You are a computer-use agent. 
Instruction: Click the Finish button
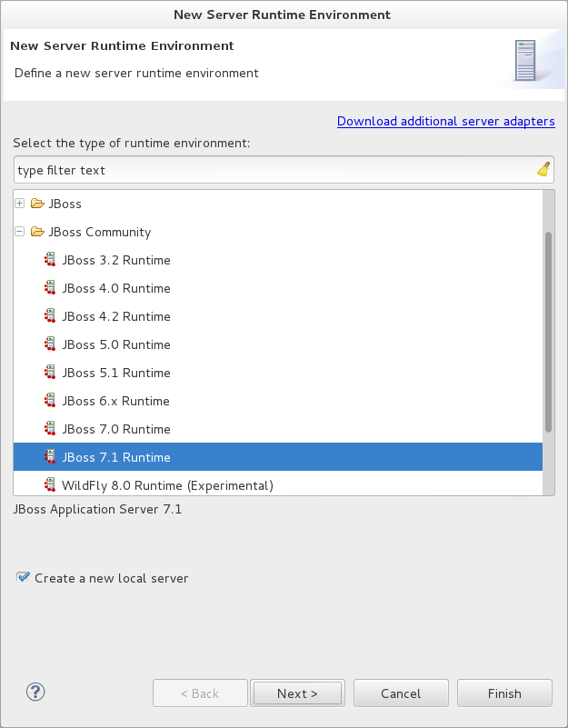(504, 693)
